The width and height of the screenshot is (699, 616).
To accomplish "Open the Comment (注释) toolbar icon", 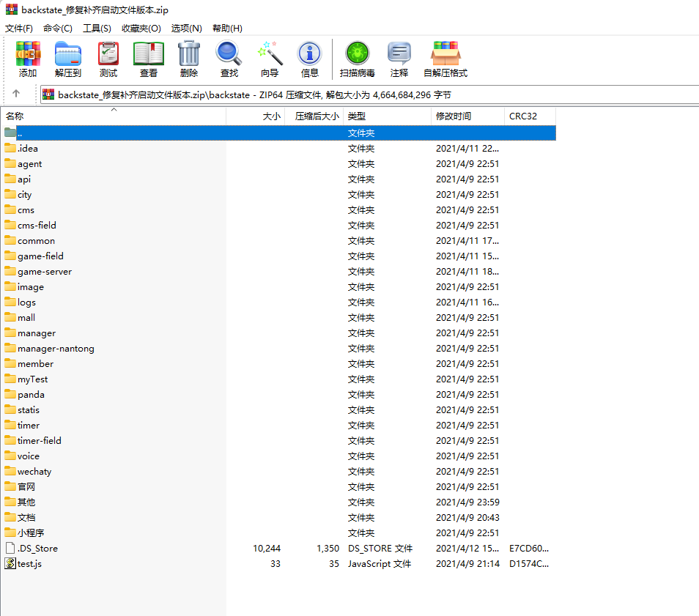I will click(399, 59).
